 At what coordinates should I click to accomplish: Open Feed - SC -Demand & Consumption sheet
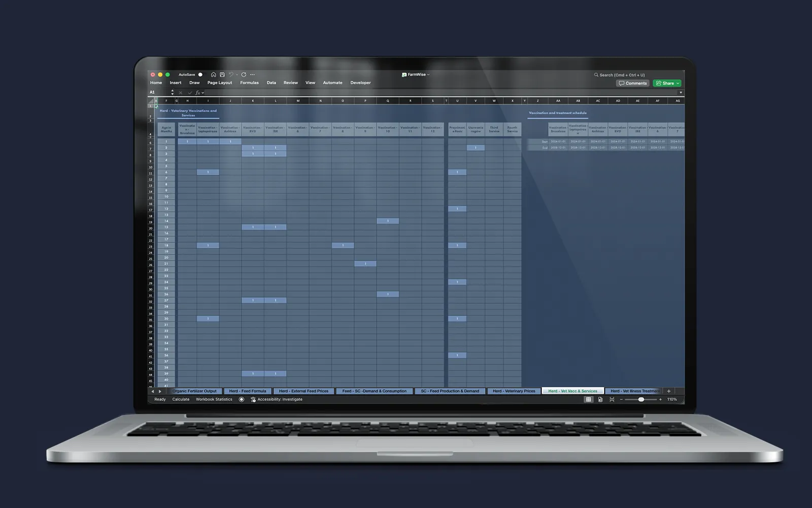pyautogui.click(x=375, y=391)
